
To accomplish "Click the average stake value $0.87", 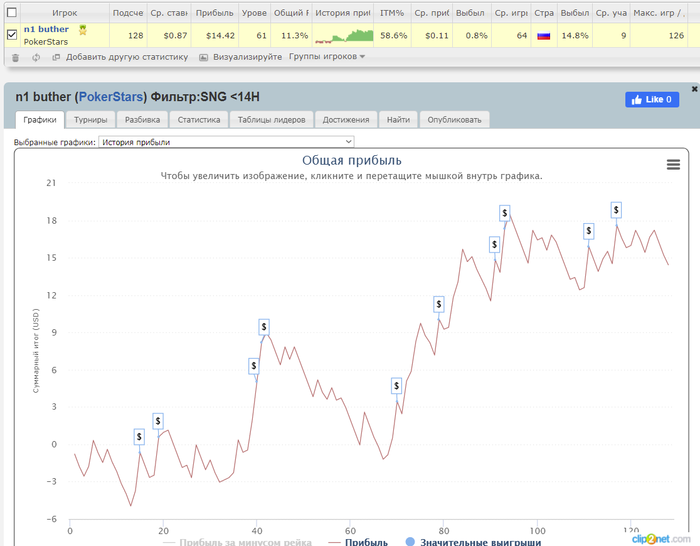I will [175, 35].
